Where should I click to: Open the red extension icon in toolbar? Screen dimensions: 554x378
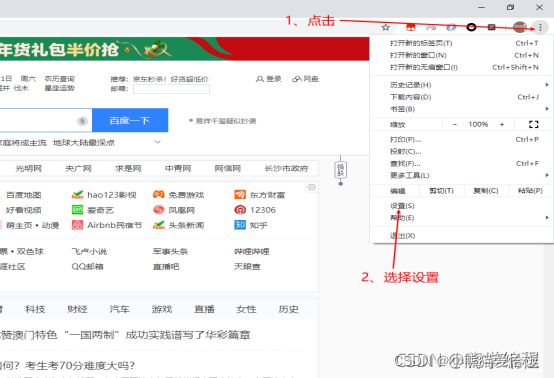pos(410,27)
